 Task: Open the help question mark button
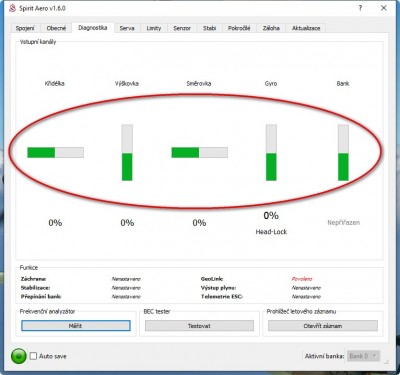[x=360, y=8]
